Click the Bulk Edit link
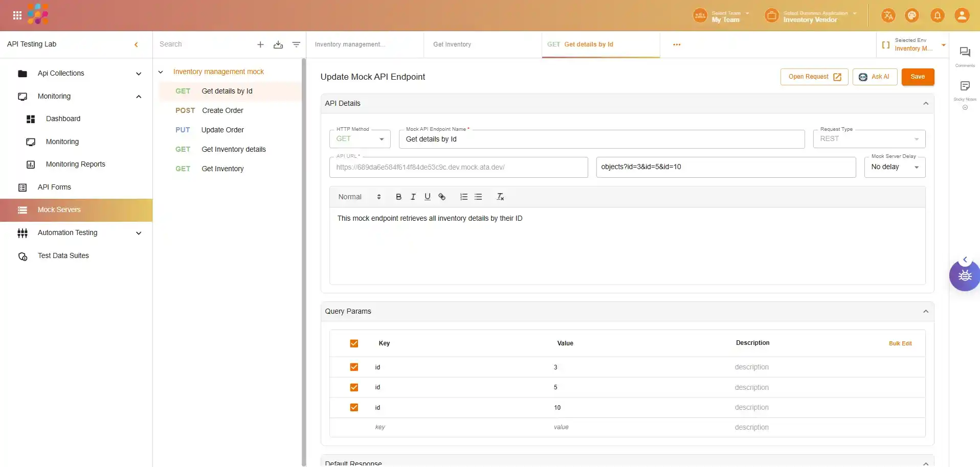 (x=900, y=343)
